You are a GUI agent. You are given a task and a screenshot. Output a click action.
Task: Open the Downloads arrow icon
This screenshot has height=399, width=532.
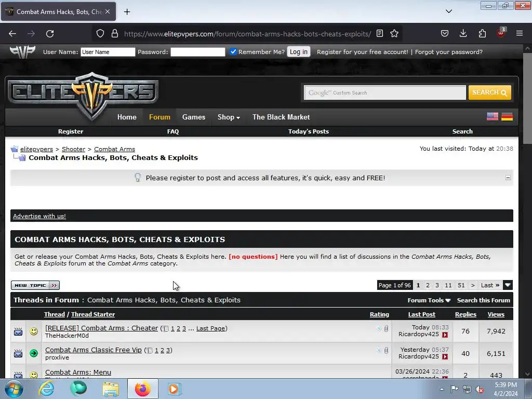(x=463, y=34)
